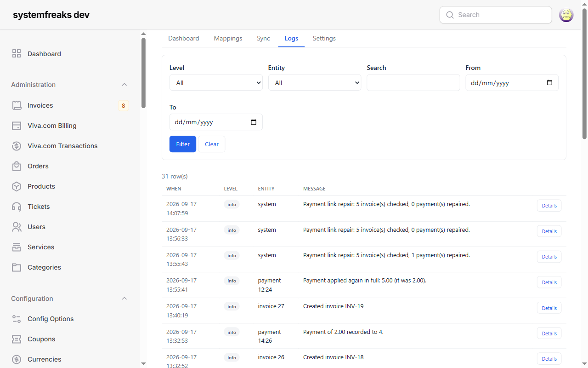The width and height of the screenshot is (588, 368).
Task: Click the Invoices sidebar link
Action: coord(40,105)
